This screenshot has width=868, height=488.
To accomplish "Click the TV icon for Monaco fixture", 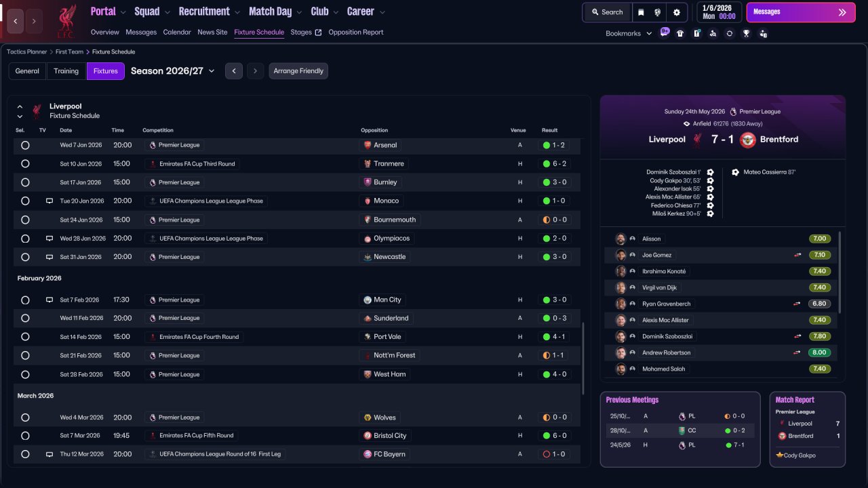I will (50, 201).
